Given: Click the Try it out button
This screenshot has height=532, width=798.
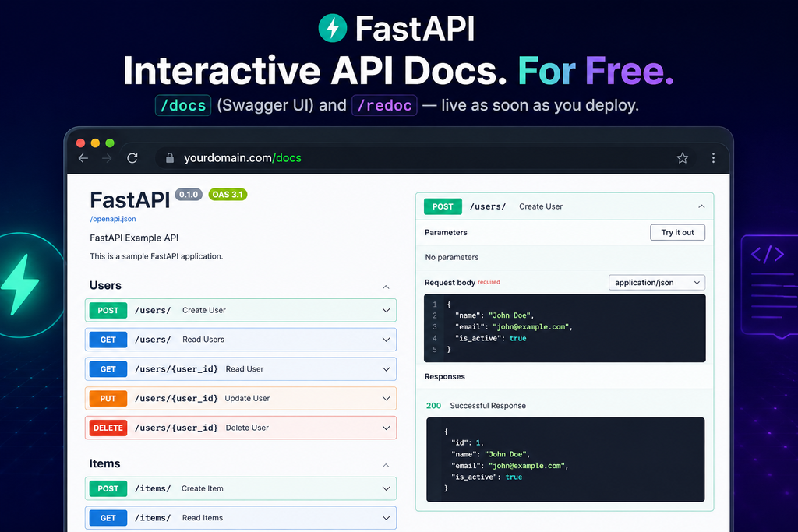Looking at the screenshot, I should click(x=677, y=232).
